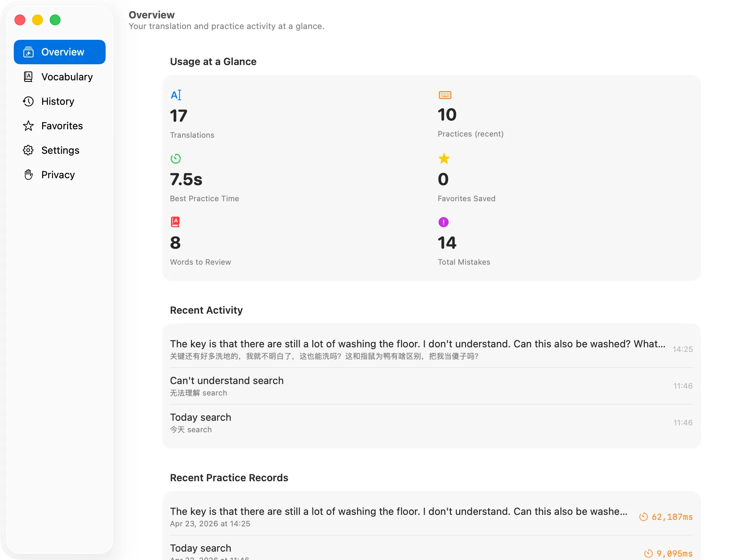The height and width of the screenshot is (560, 750).
Task: Click the 0 Favorites Saved value
Action: click(443, 179)
